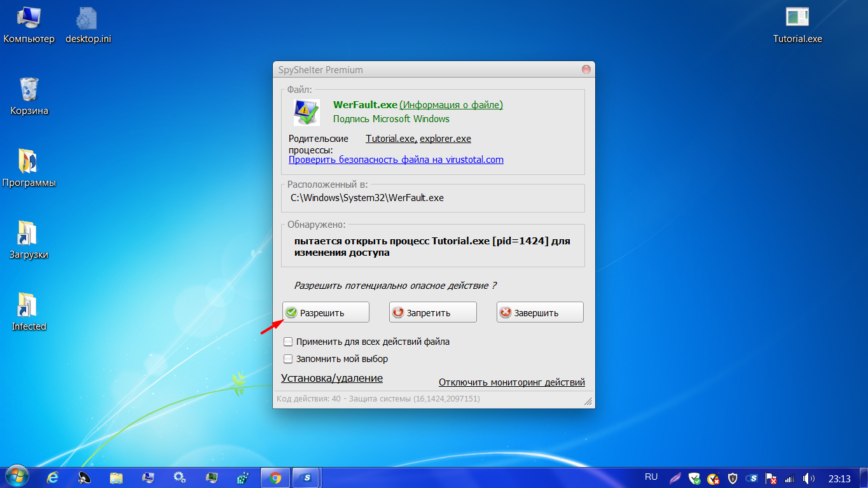
Task: Click the Разрешить button
Action: (x=326, y=312)
